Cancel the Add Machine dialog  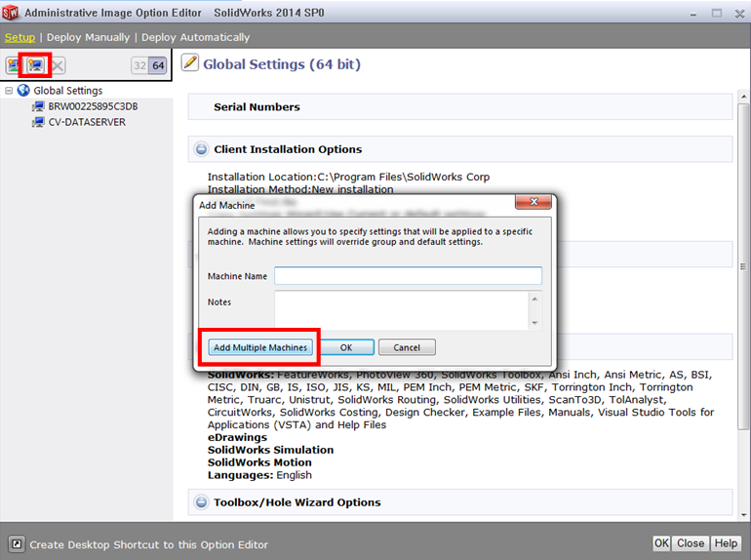pos(407,347)
